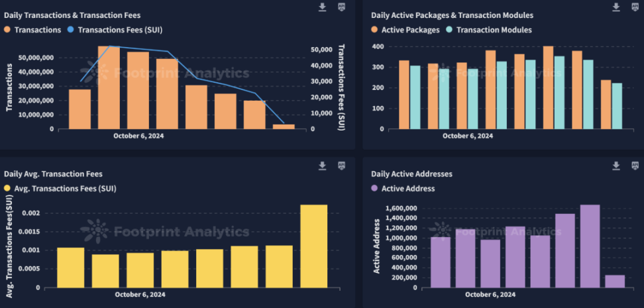Download the Daily Transactions & Transaction Fees chart

tap(323, 7)
